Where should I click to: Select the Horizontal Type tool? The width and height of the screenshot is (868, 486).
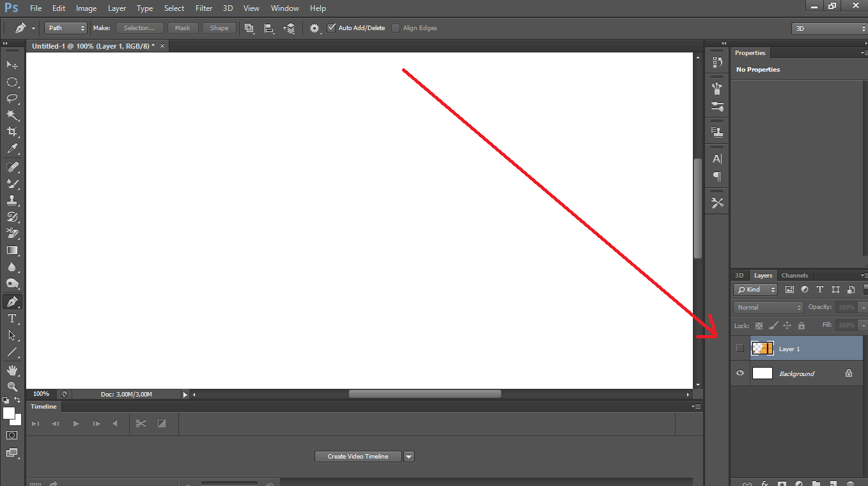click(x=12, y=318)
